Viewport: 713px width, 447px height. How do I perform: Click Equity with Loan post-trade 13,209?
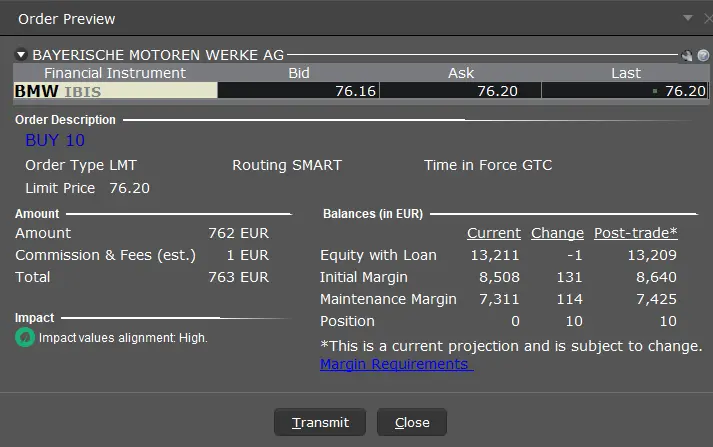click(x=652, y=255)
